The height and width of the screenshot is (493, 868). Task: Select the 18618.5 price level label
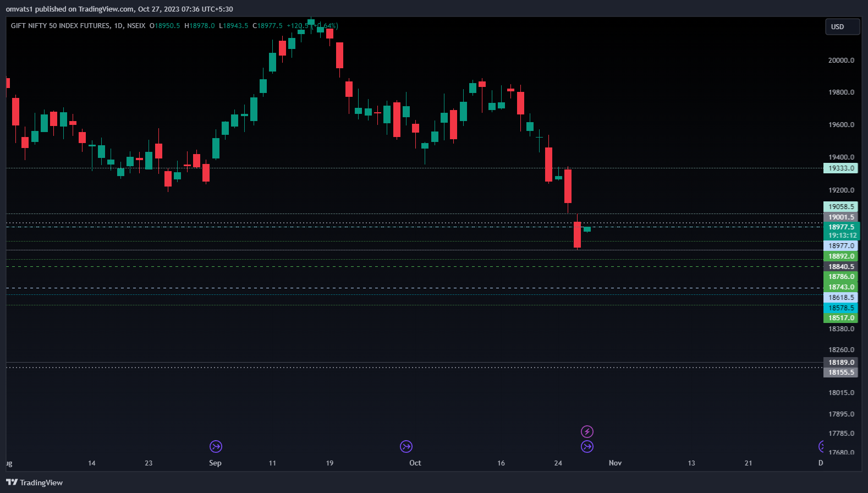pyautogui.click(x=840, y=298)
